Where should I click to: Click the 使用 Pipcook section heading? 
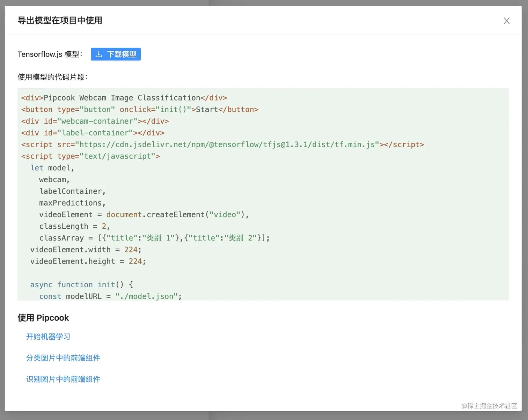click(x=43, y=318)
